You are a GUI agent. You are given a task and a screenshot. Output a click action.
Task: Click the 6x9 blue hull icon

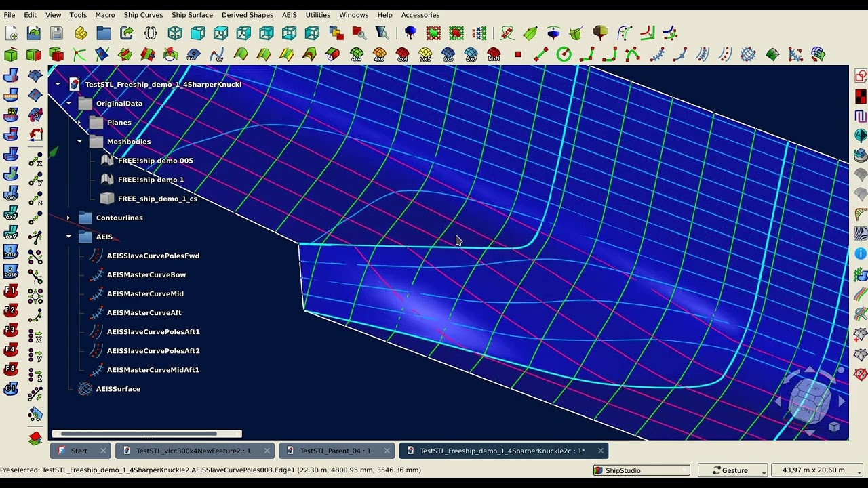10,232
